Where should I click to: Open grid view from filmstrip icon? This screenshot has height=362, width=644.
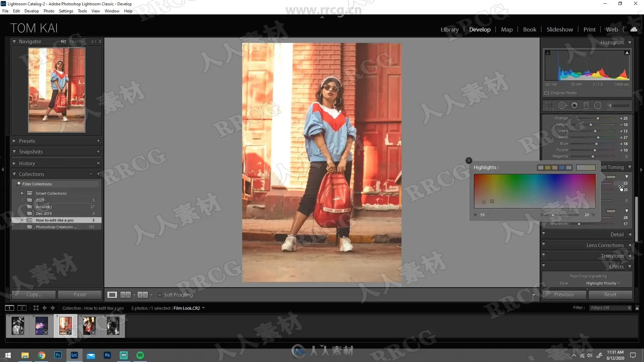coord(36,308)
